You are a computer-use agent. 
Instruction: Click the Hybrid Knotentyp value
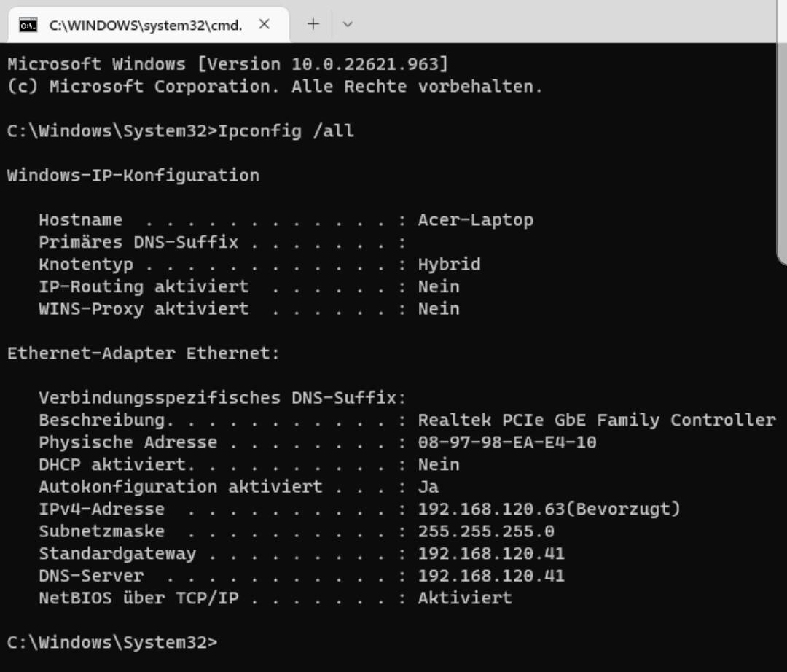(x=449, y=265)
